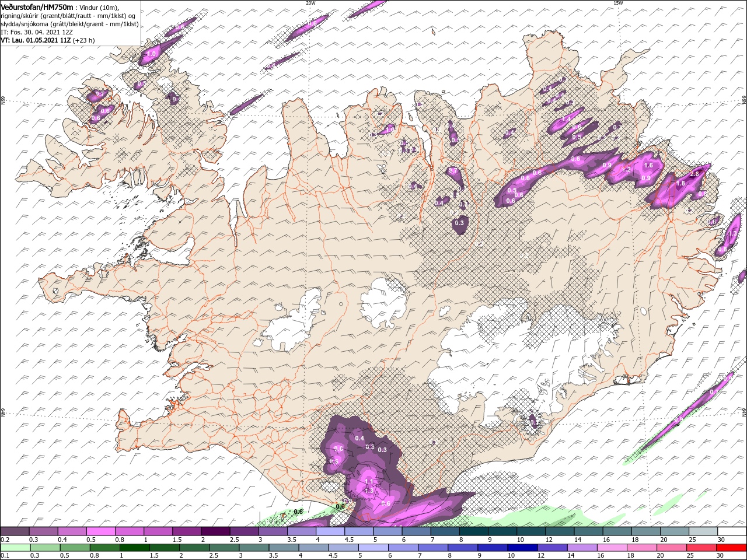This screenshot has height=560, width=747.
Task: Click the '2.8' snowfall value on the map
Action: [694, 174]
